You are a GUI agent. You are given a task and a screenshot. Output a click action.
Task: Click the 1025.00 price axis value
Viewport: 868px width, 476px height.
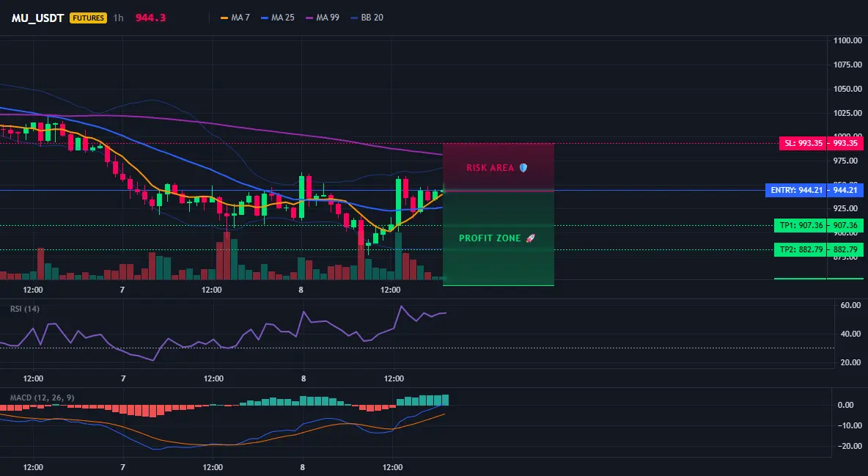click(847, 113)
